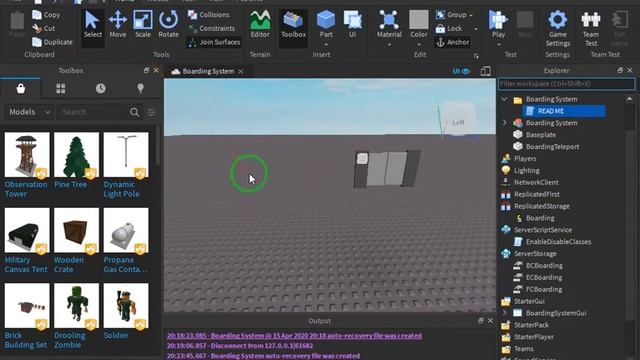Select Baseplate in Explorer
Screen dimensions: 640x360
click(541, 135)
